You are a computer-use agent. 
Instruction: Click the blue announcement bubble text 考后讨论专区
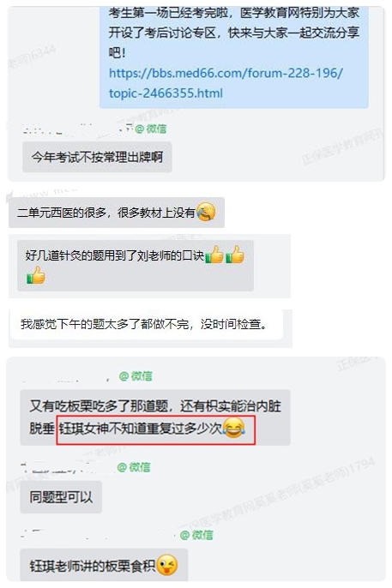(x=180, y=33)
